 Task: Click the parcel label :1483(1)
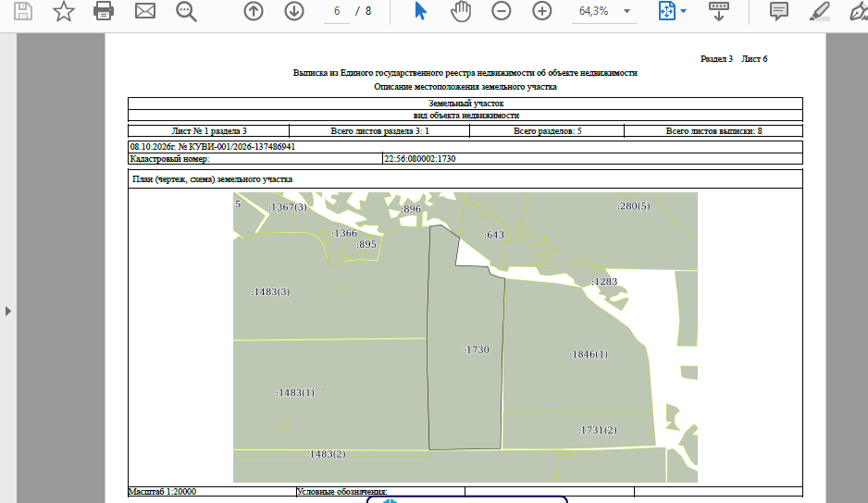coord(295,392)
